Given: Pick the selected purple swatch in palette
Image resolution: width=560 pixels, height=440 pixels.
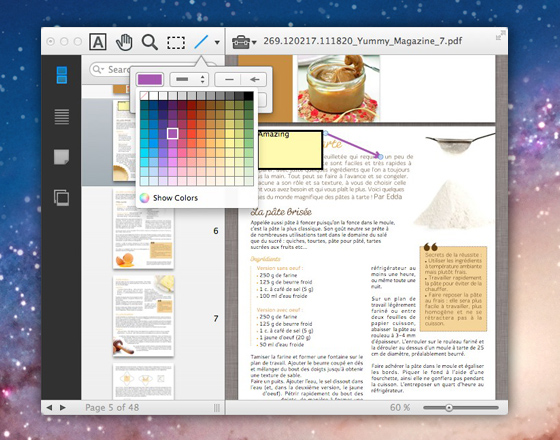Looking at the screenshot, I should coord(172,134).
